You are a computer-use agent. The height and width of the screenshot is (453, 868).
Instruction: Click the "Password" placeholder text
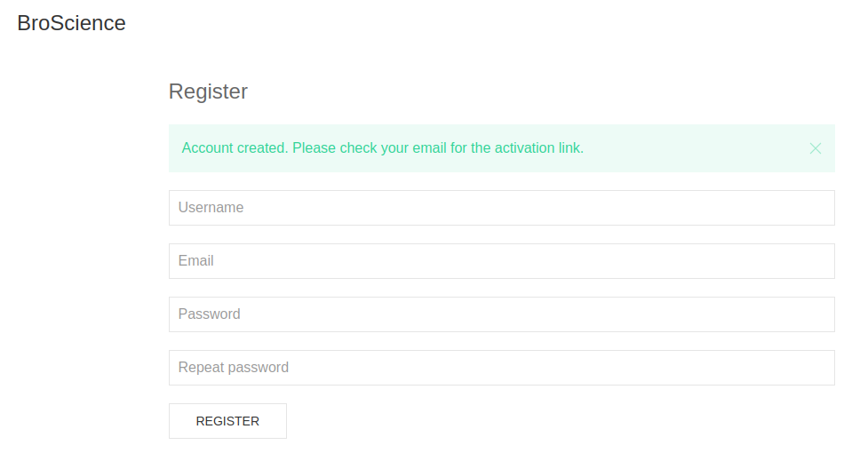click(x=209, y=314)
